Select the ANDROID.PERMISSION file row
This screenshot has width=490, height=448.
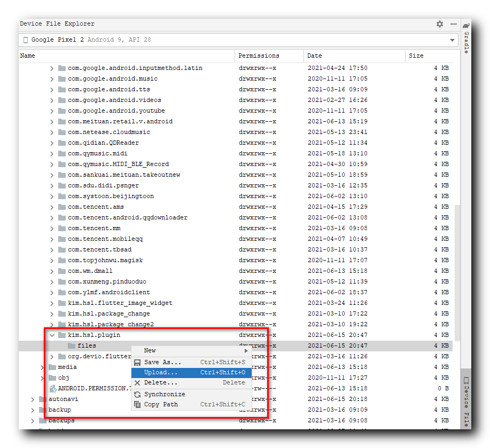[x=235, y=388]
